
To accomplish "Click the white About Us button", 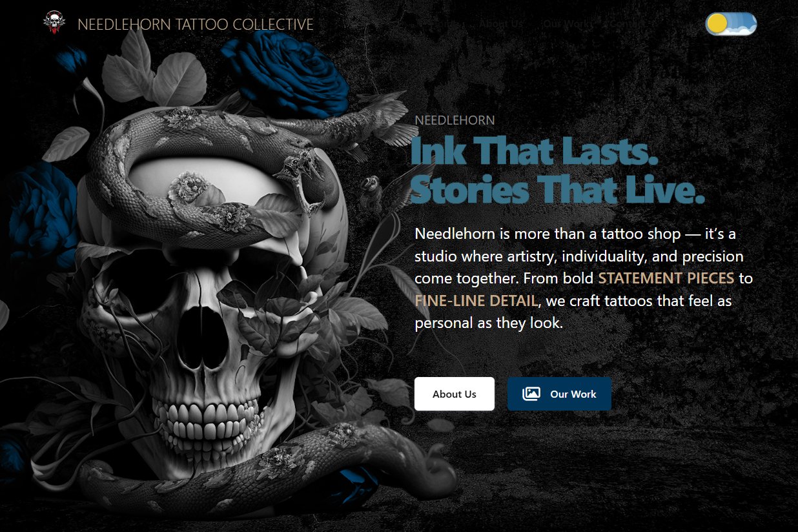I will 455,394.
